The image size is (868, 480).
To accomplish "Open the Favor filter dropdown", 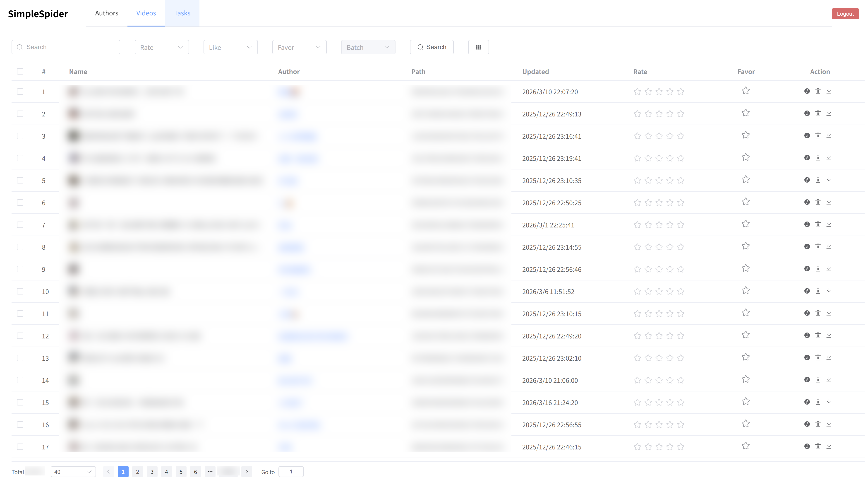I will 299,47.
